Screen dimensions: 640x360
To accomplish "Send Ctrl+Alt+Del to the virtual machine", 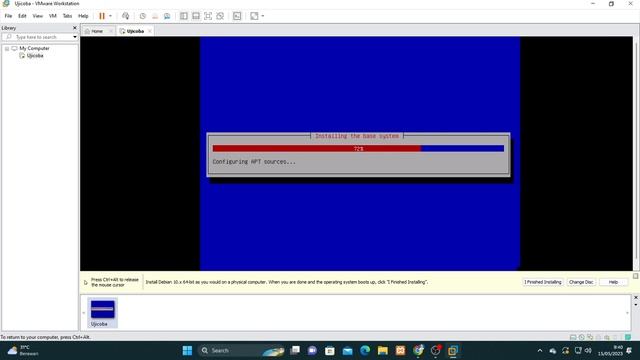I will pos(126,16).
